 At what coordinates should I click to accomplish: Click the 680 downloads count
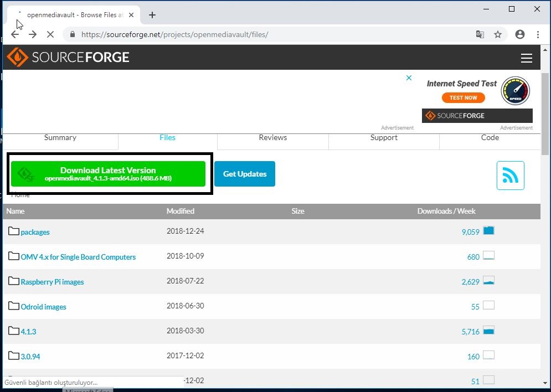point(473,257)
